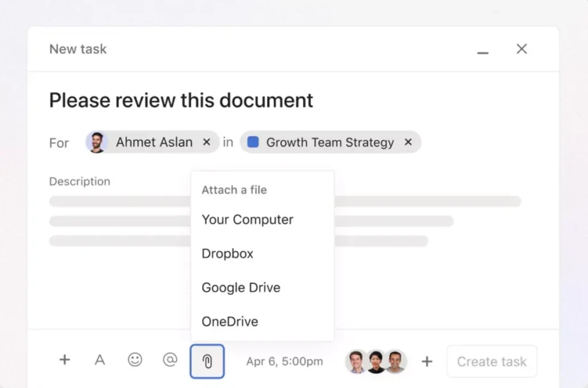Close the New task dialog

(521, 49)
